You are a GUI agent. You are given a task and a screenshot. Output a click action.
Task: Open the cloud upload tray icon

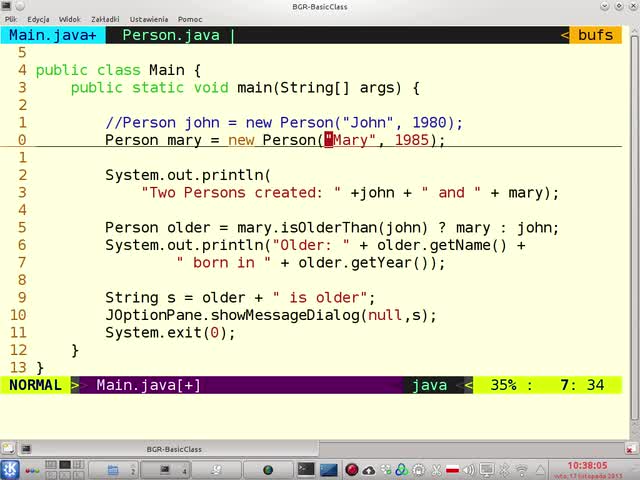369,471
